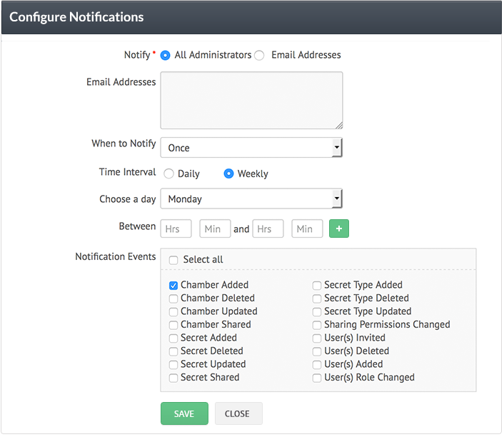Image resolution: width=504 pixels, height=437 pixels.
Task: Expand the Choose a day dropdown
Action: [x=251, y=199]
